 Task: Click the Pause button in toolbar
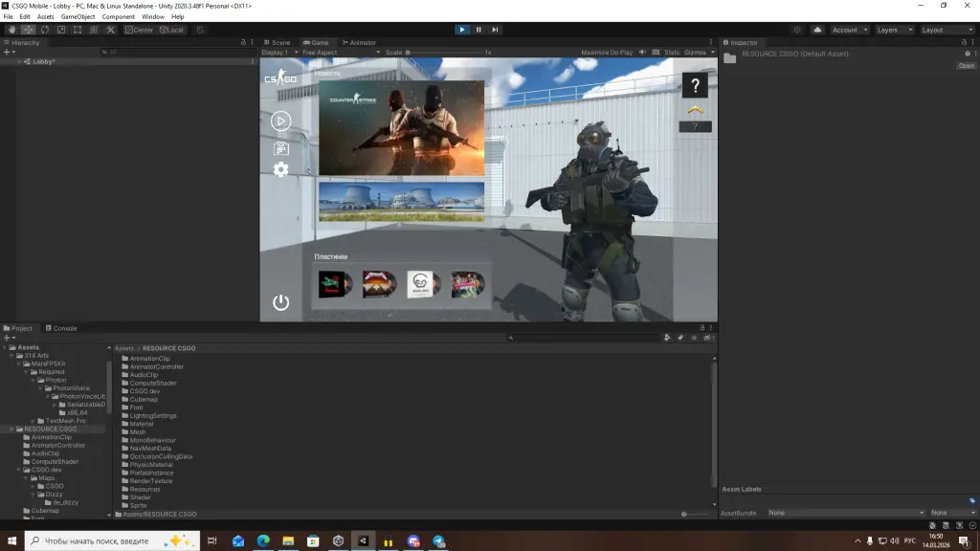[479, 30]
